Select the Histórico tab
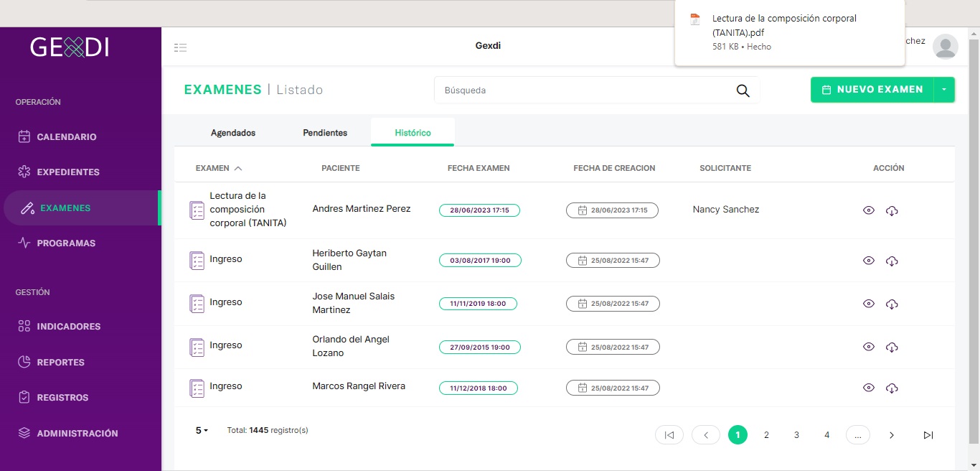980x471 pixels. click(413, 133)
